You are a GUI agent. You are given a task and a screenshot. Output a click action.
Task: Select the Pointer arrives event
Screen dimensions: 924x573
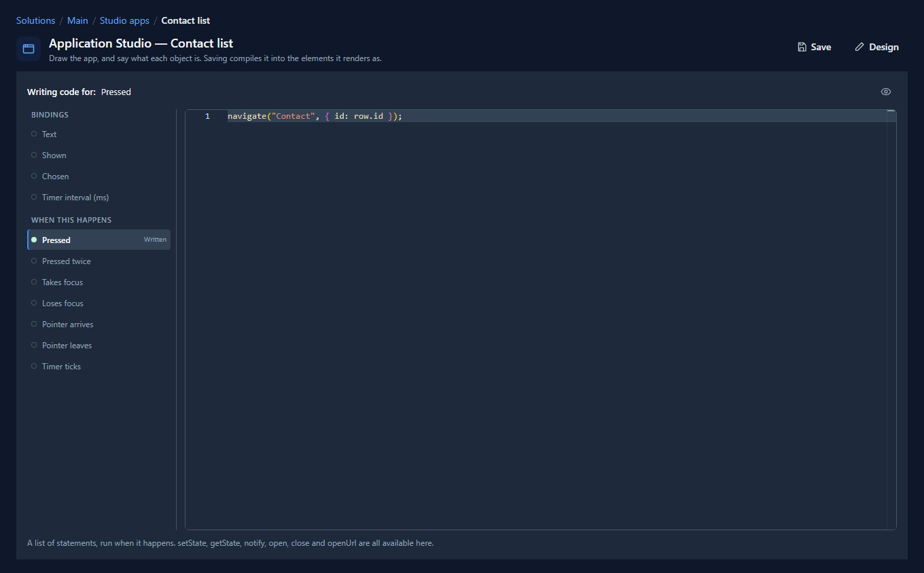99,325
